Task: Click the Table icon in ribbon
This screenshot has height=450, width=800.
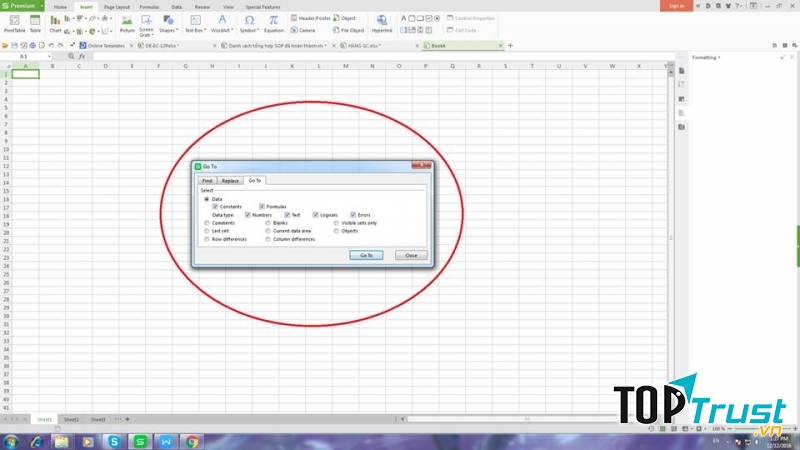Action: pyautogui.click(x=35, y=21)
